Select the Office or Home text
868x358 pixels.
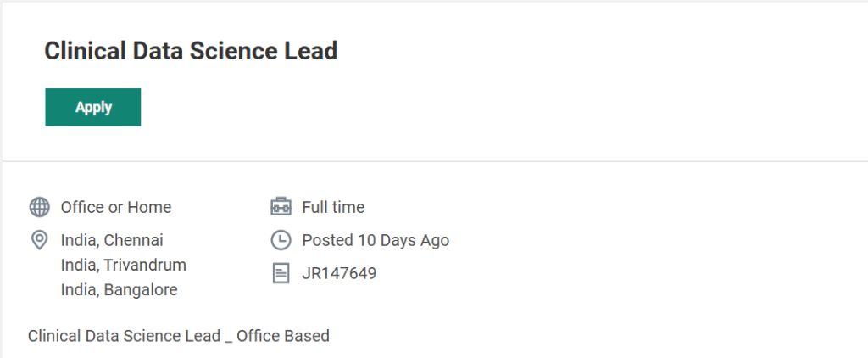point(116,207)
